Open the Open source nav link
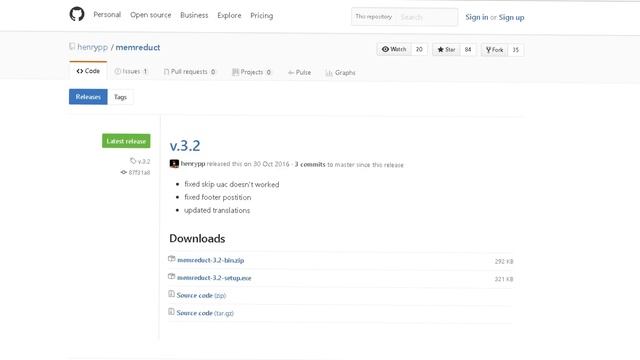The width and height of the screenshot is (640, 360). [151, 15]
